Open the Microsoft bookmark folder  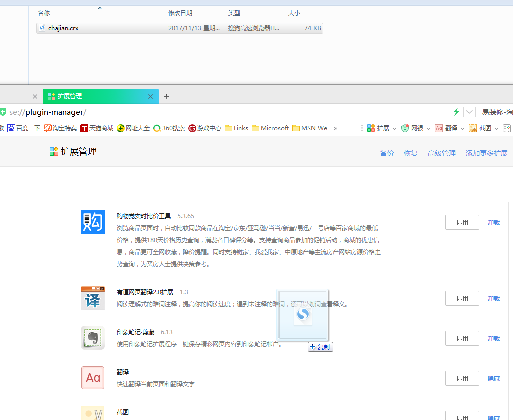coord(270,128)
